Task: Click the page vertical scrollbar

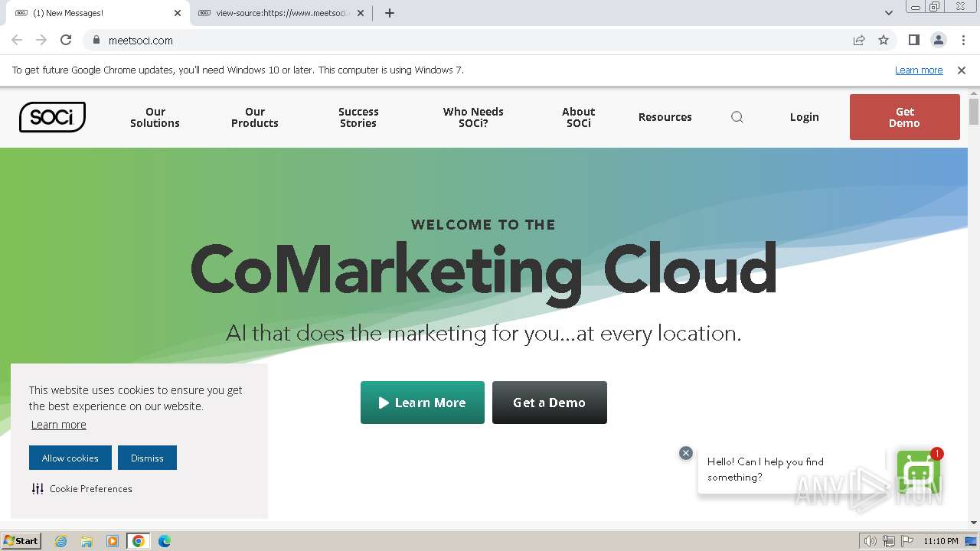Action: pos(974,306)
